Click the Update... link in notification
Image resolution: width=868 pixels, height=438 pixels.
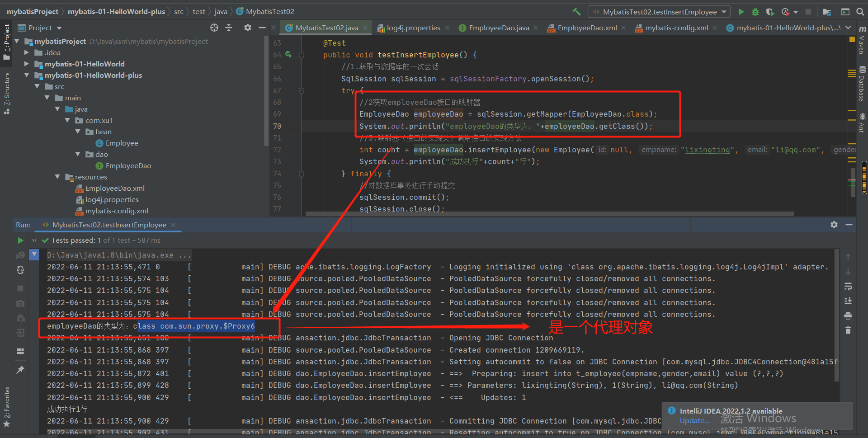point(694,421)
